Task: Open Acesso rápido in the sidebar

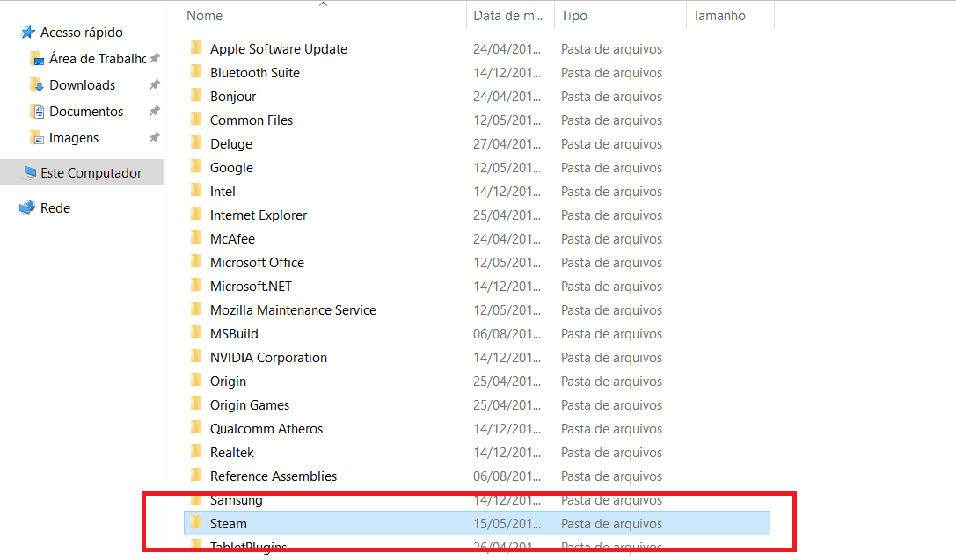Action: 81,33
